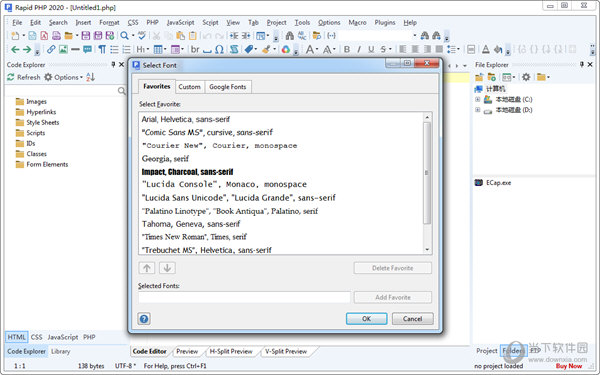
Task: Click the paragraph pilcrow icon
Action: pos(102,49)
